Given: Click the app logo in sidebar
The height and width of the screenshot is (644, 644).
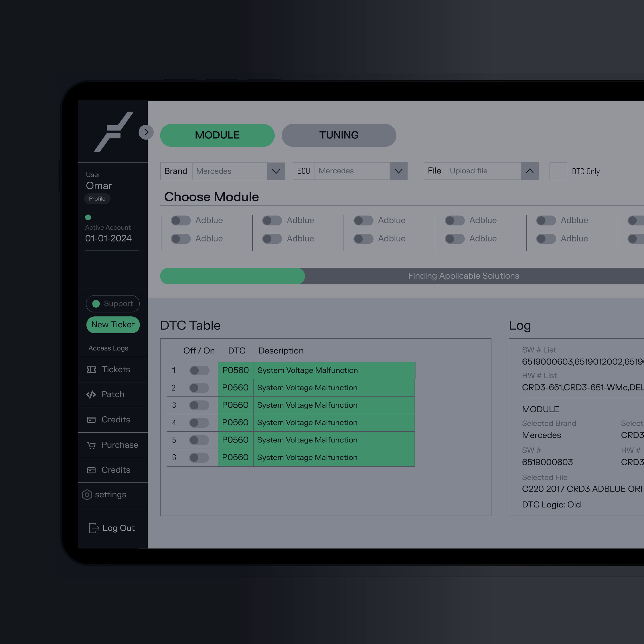Looking at the screenshot, I should point(113,132).
